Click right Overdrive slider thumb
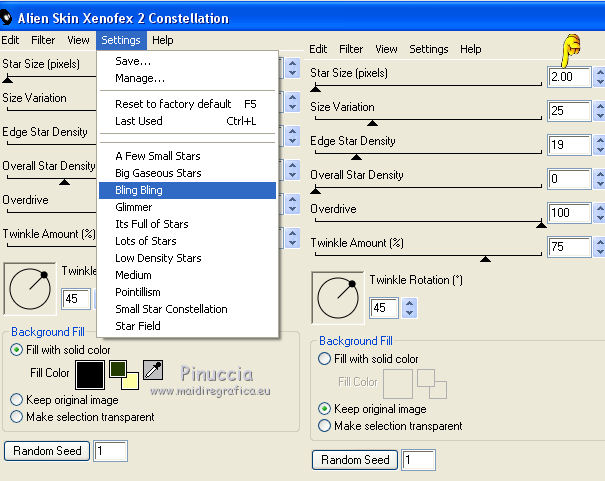The image size is (605, 481). [541, 224]
